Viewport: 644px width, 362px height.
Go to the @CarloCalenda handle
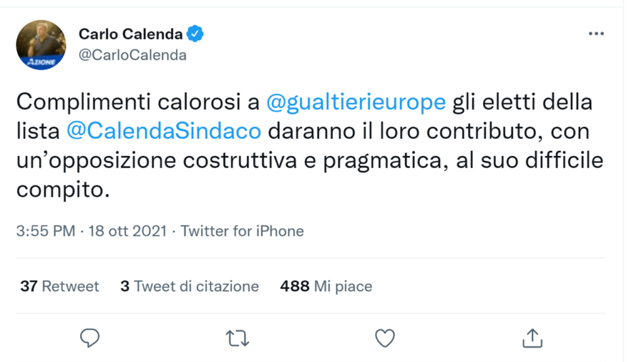coord(132,55)
